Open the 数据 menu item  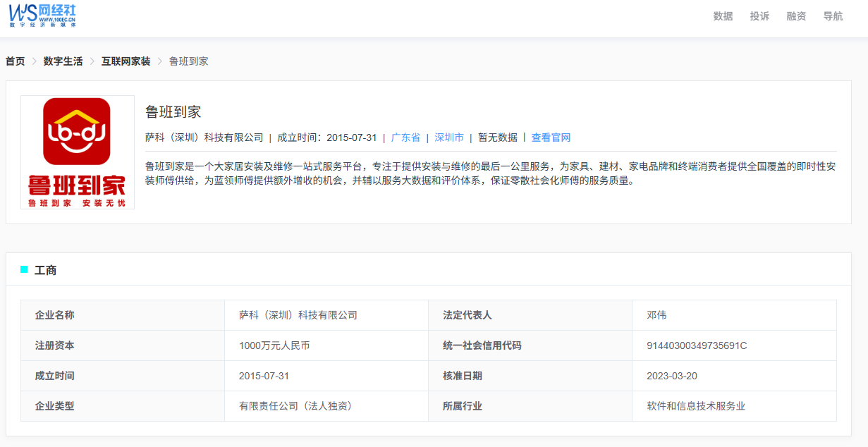(723, 16)
